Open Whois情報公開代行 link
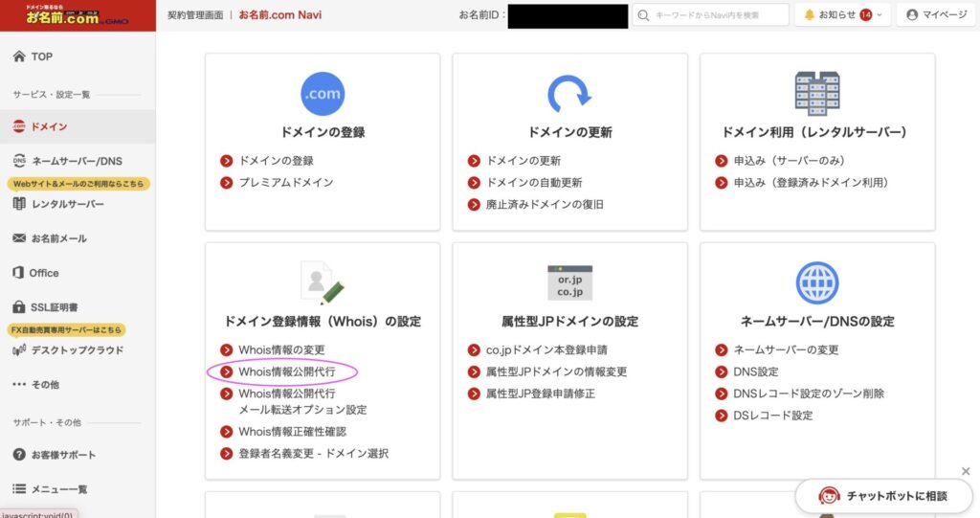The image size is (980, 518). (287, 372)
